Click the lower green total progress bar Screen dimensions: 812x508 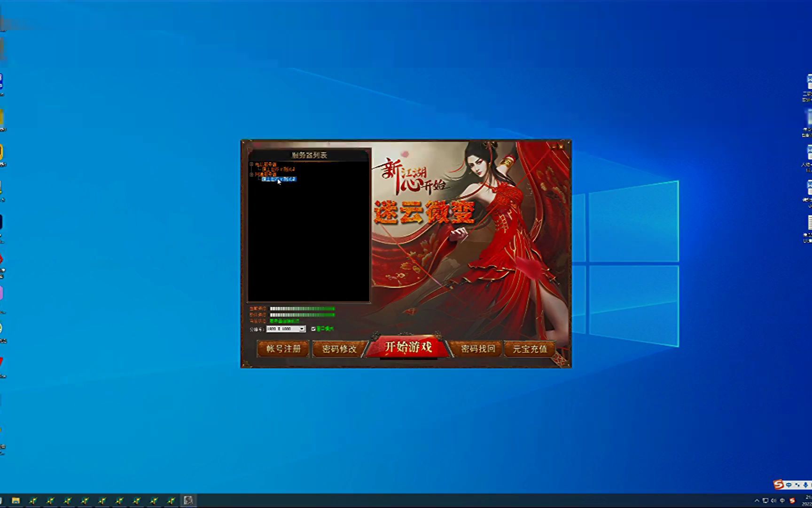[x=302, y=315]
